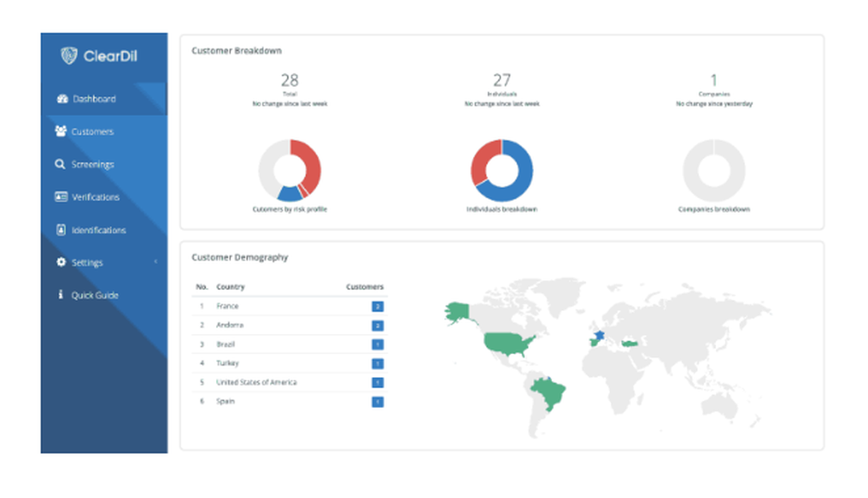
Task: Click Spain on the world map
Action: click(x=594, y=343)
